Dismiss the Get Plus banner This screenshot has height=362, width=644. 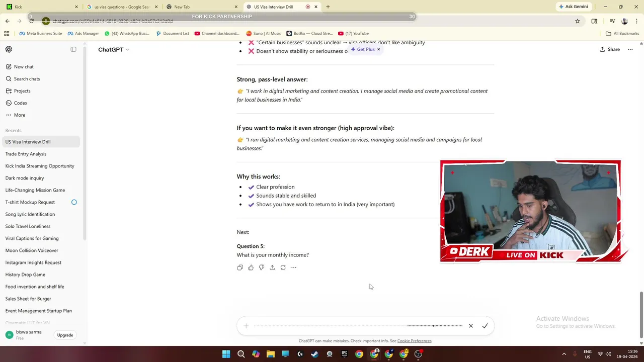coord(378,49)
